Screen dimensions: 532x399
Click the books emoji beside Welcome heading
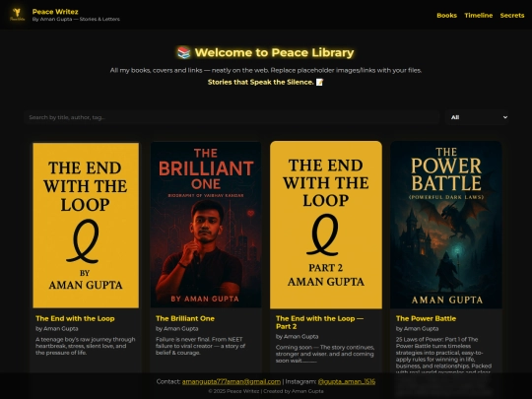pyautogui.click(x=184, y=52)
